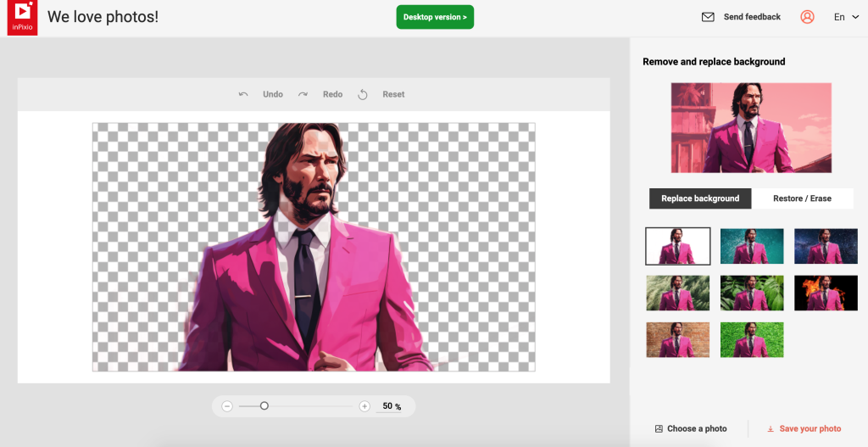The width and height of the screenshot is (868, 447).
Task: Select the white background thumbnail
Action: pyautogui.click(x=677, y=246)
